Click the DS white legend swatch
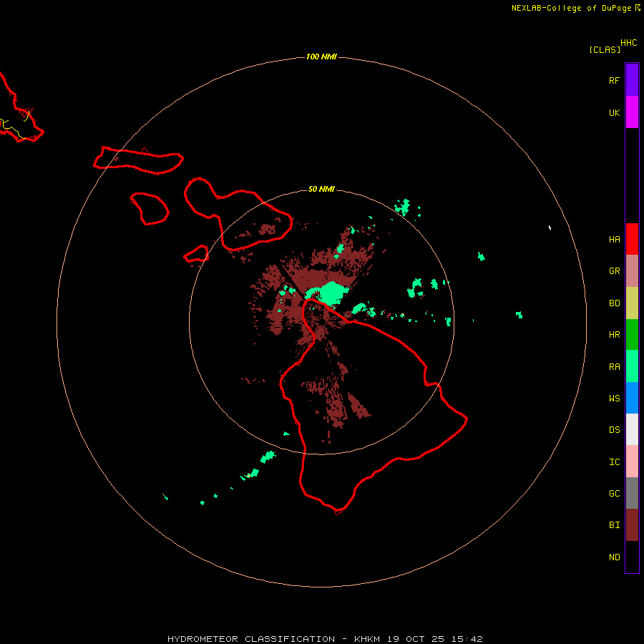This screenshot has height=644, width=644. click(632, 429)
